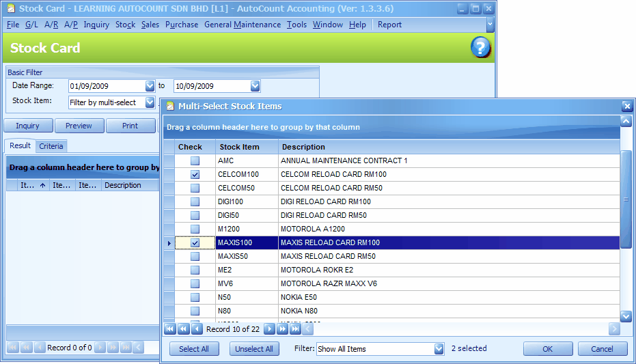636x364 pixels.
Task: Open the end date dropdown calendar
Action: [255, 86]
